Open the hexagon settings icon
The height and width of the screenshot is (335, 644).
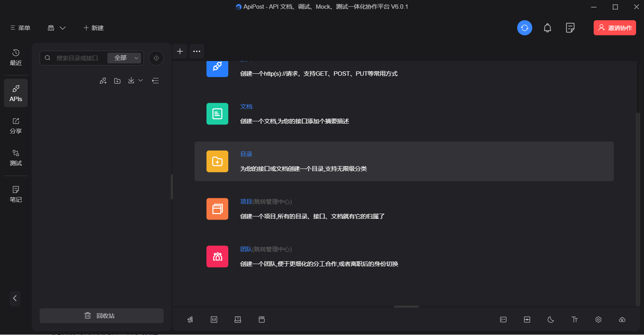[598, 320]
